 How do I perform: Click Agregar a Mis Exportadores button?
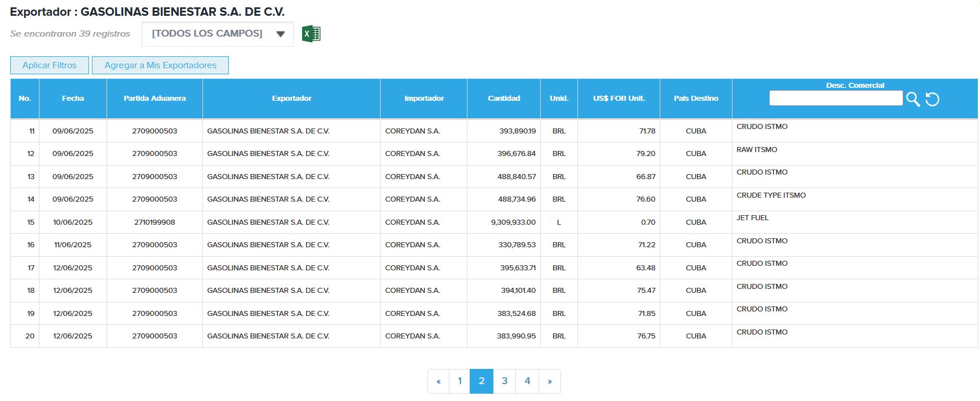point(160,65)
